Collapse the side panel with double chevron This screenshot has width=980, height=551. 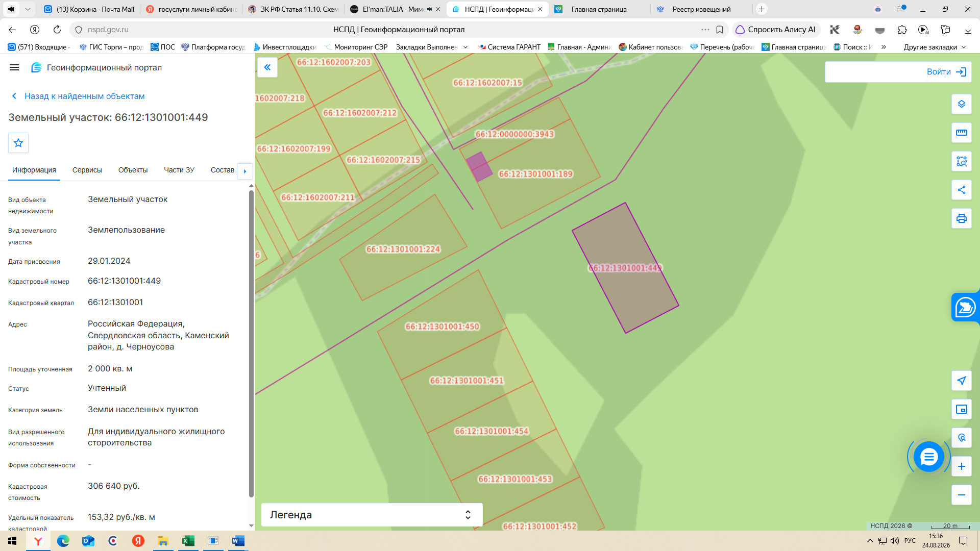click(267, 67)
